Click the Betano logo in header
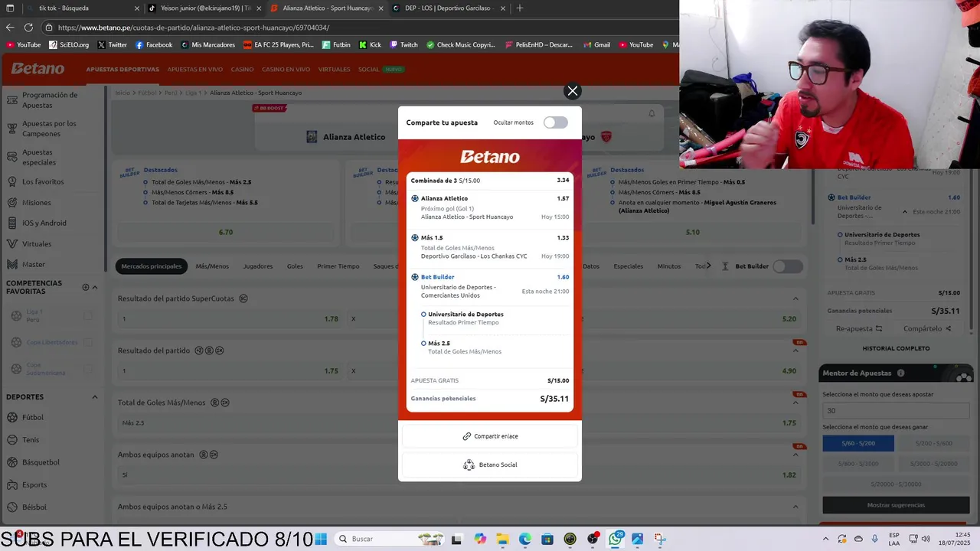The height and width of the screenshot is (551, 980). click(38, 69)
